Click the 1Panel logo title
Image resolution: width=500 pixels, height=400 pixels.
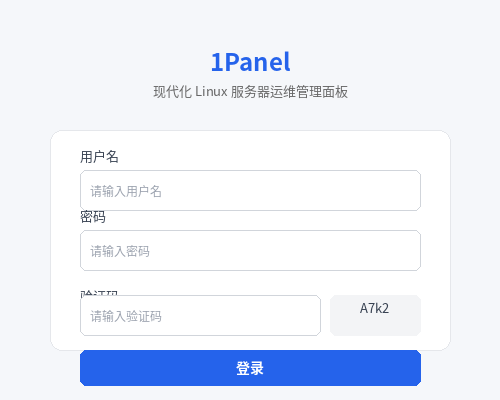click(250, 62)
